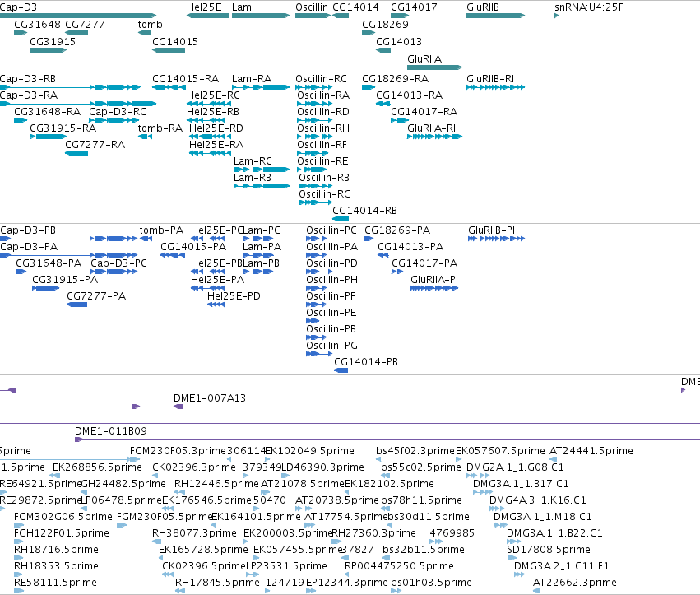Click the Oscillin-RG transcript label
700x595 pixels.
(x=325, y=194)
